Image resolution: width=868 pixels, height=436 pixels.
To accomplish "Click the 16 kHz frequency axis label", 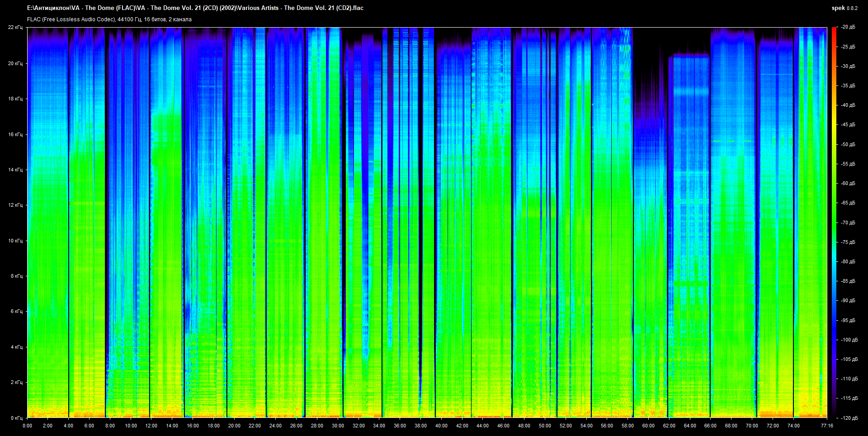I will [x=15, y=134].
